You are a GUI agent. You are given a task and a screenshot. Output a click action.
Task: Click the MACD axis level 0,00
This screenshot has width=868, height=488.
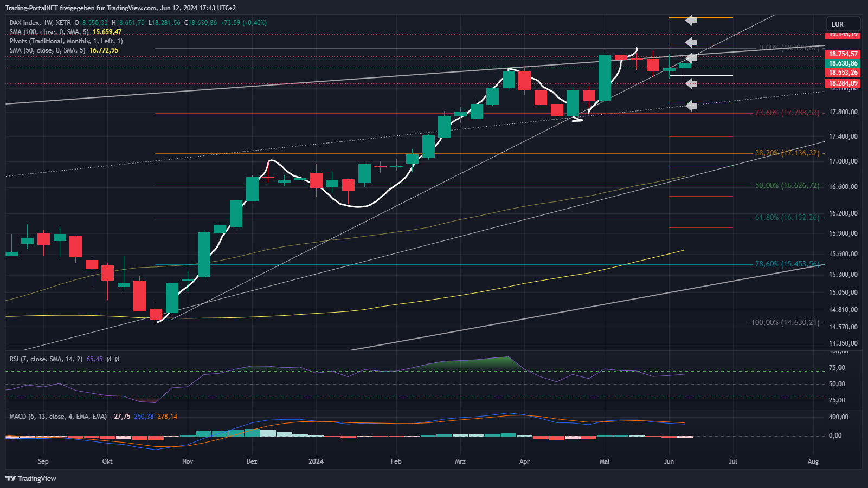click(835, 435)
